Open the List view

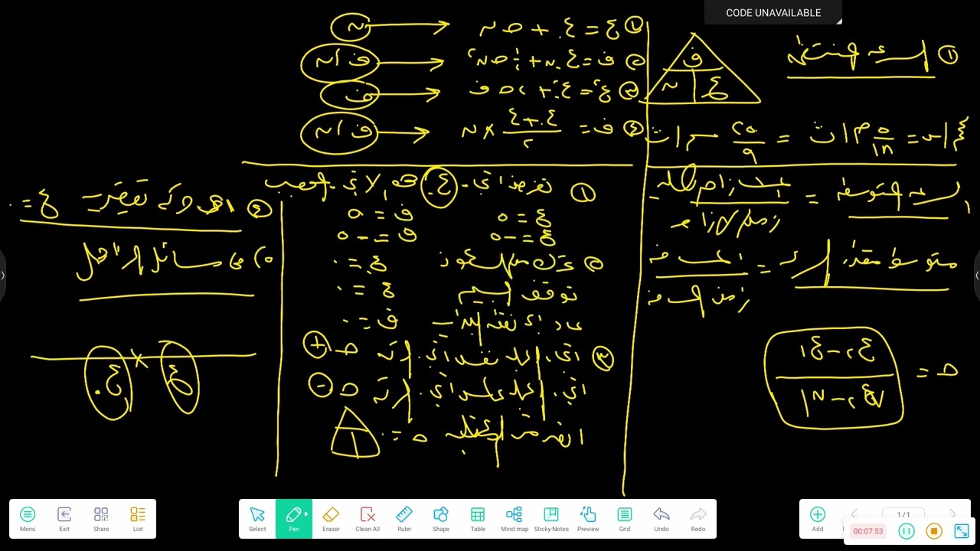coord(138,519)
